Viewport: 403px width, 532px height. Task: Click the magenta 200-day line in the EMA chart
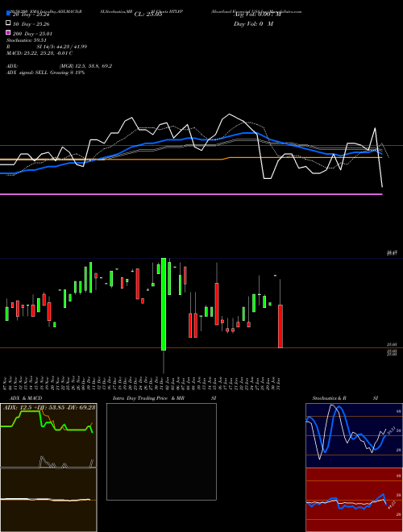point(191,194)
